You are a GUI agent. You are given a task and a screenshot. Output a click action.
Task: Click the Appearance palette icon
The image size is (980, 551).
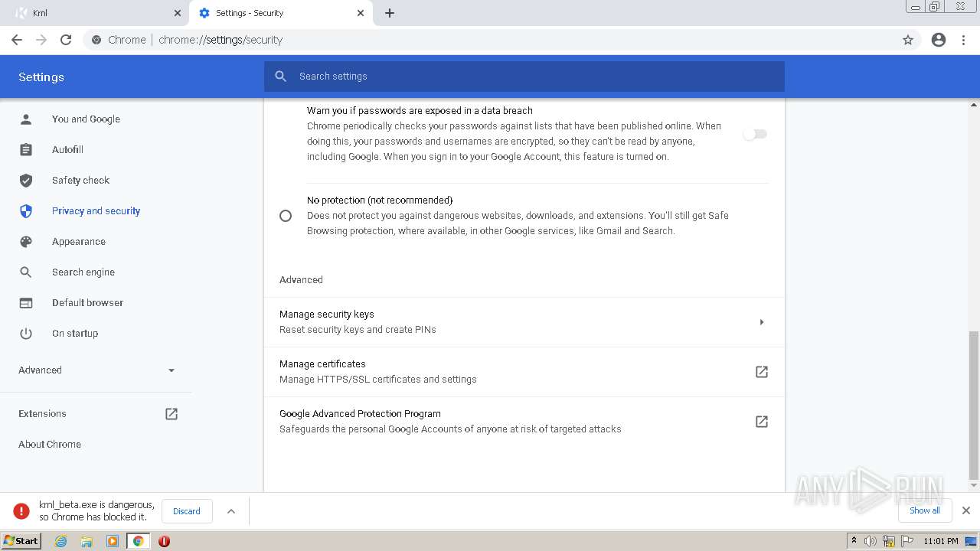point(26,241)
